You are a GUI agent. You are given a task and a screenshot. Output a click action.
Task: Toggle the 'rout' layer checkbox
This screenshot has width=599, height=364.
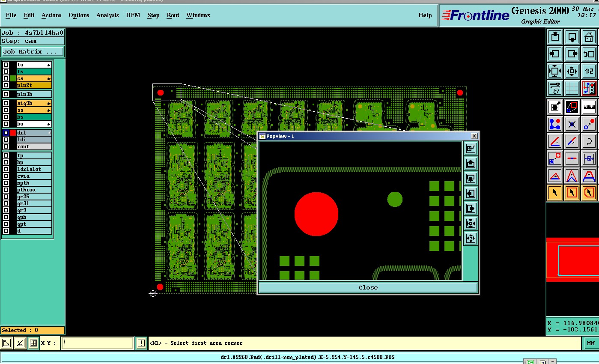[x=6, y=146]
